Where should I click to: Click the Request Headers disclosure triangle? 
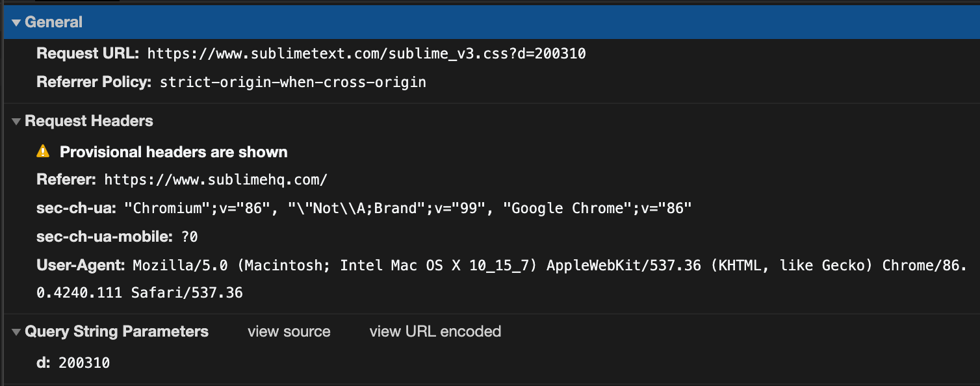[x=16, y=121]
